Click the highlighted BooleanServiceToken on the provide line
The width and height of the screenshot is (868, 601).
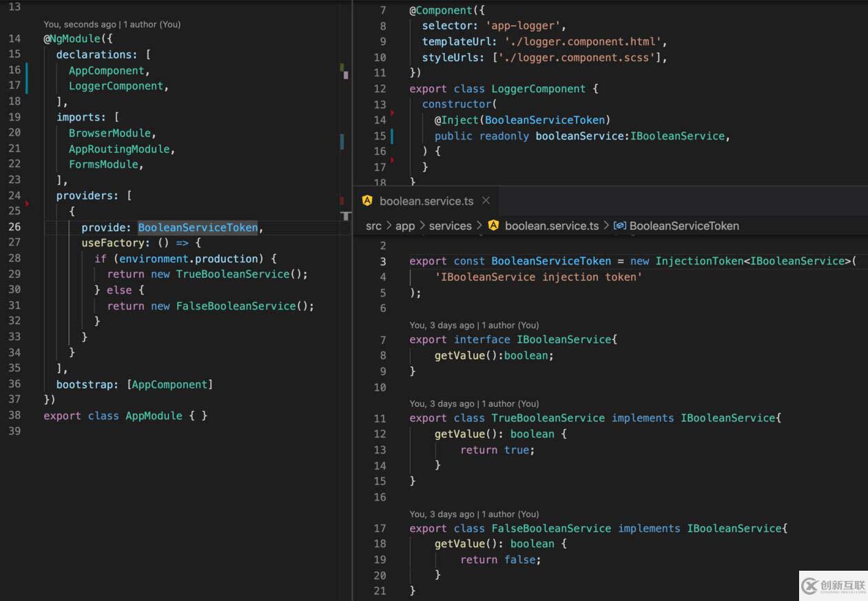(198, 227)
